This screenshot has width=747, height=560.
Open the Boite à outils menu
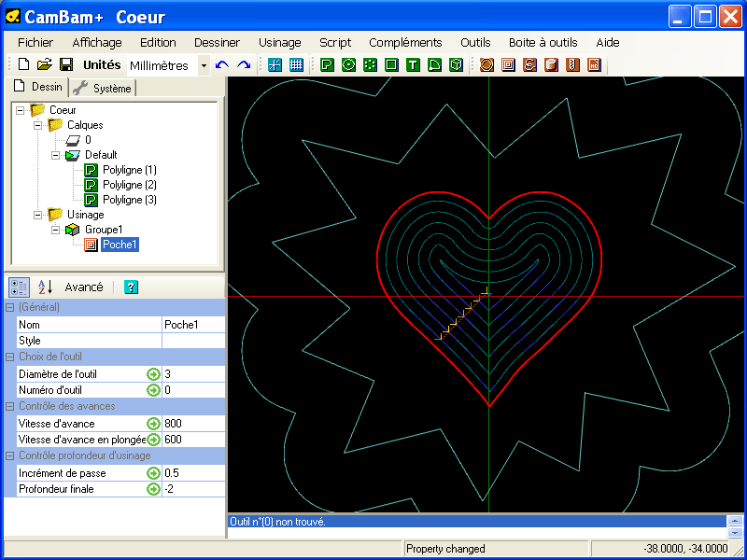coord(543,42)
